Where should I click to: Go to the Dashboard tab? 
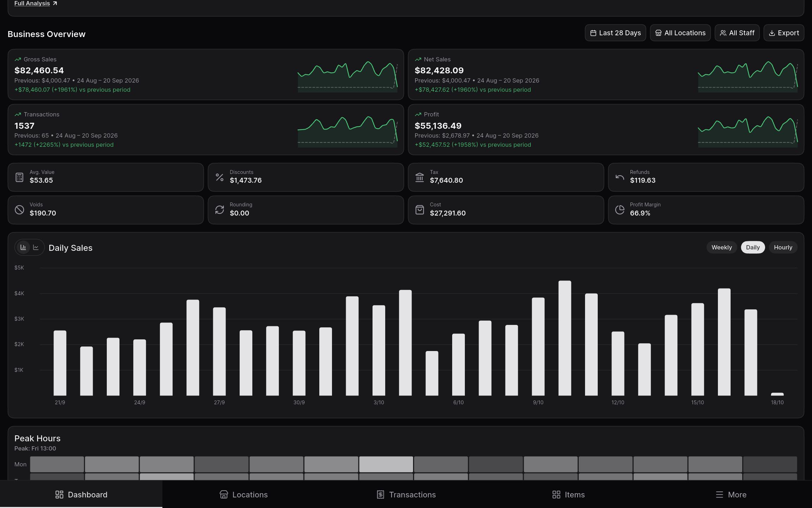81,494
